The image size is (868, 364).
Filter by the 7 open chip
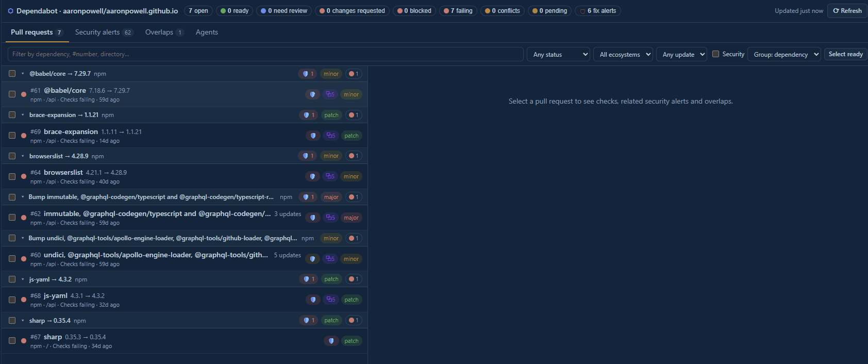tap(198, 11)
